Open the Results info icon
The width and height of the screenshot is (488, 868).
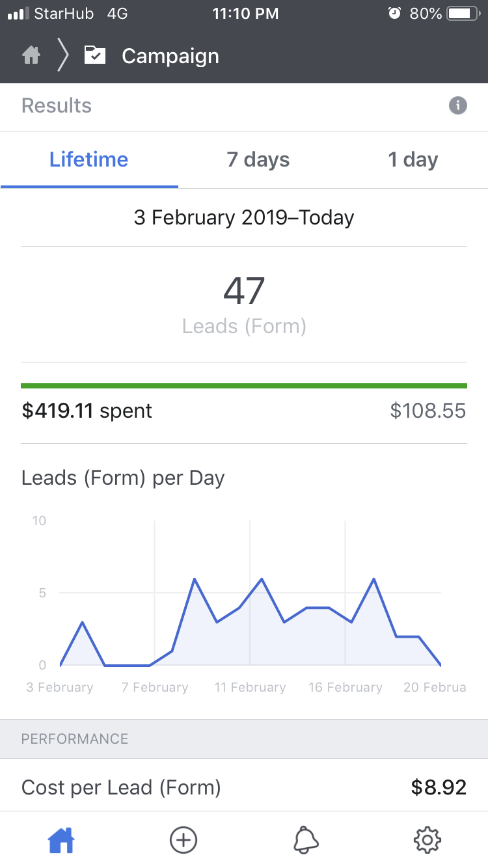click(458, 105)
